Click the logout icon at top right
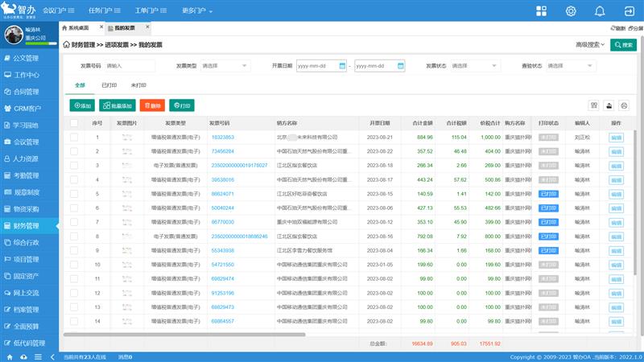The height and width of the screenshot is (362, 644). click(x=626, y=11)
